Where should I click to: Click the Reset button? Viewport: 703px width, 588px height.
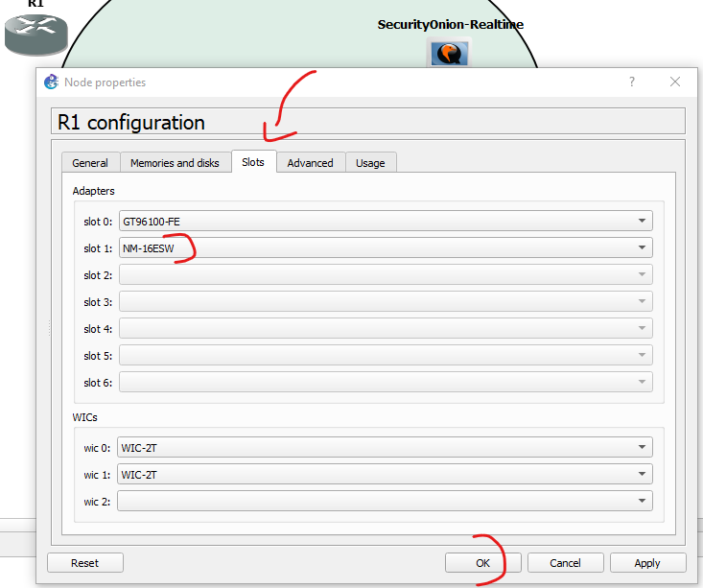coord(85,563)
